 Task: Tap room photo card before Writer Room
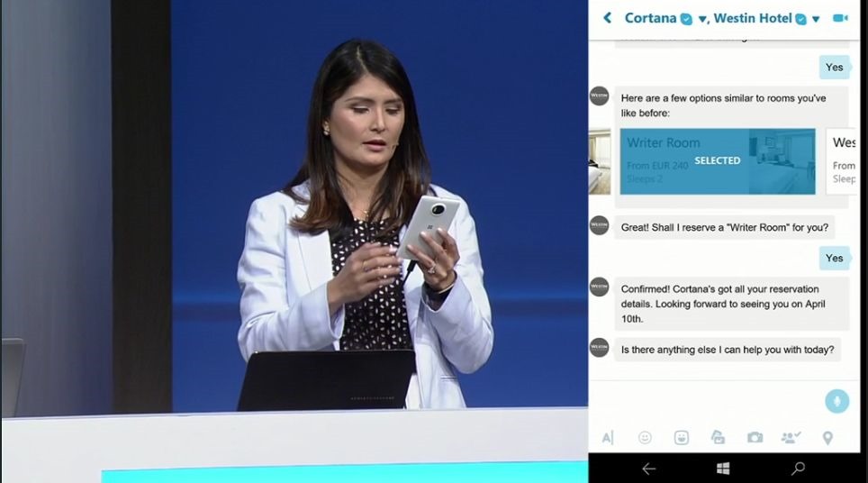(x=600, y=161)
